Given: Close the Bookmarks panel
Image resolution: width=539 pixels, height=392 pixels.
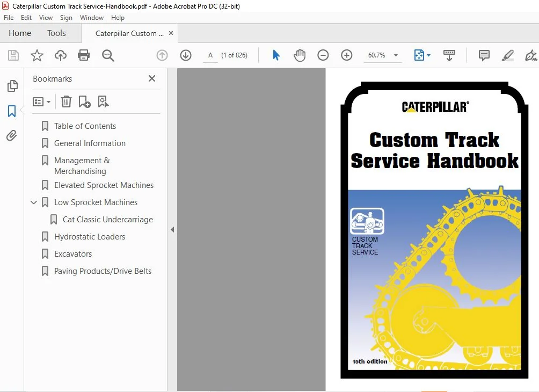Looking at the screenshot, I should [x=152, y=78].
